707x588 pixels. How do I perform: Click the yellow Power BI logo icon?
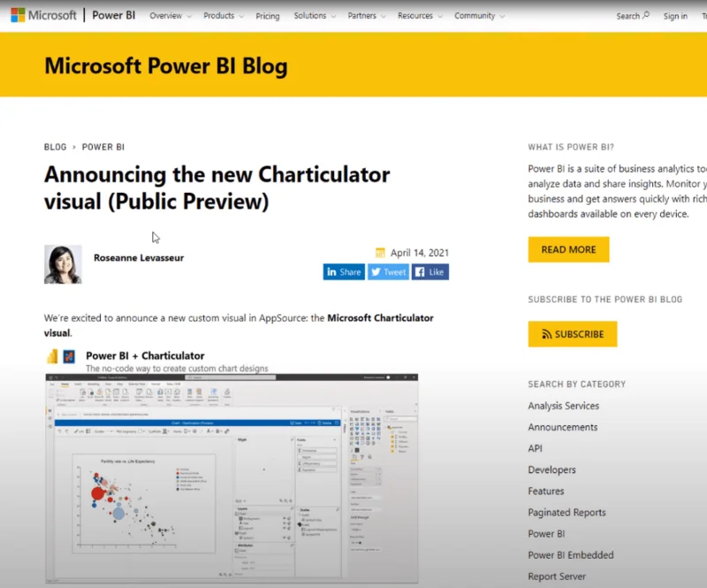click(52, 356)
